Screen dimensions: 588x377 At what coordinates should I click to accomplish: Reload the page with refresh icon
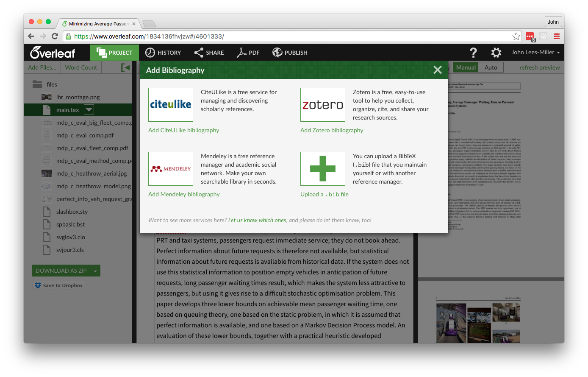[x=55, y=36]
